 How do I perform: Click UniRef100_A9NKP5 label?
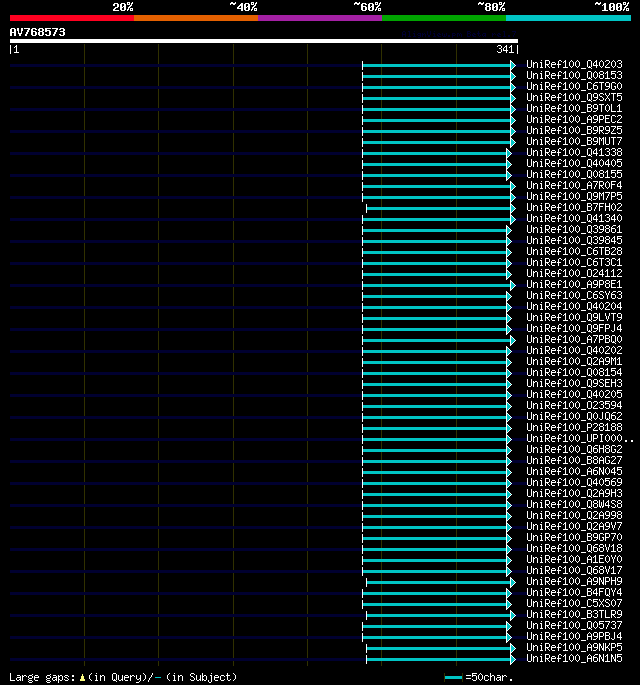[574, 647]
